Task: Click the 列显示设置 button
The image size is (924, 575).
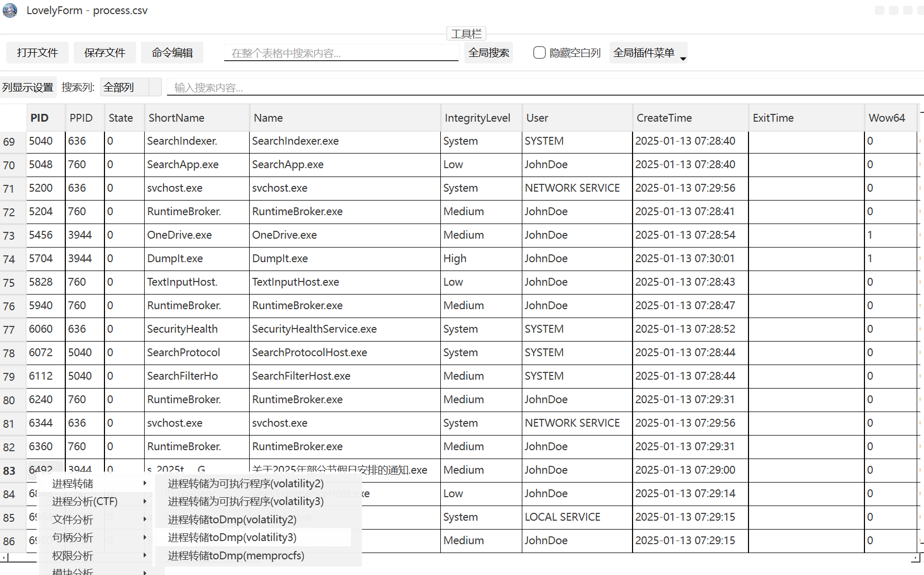Action: (28, 87)
